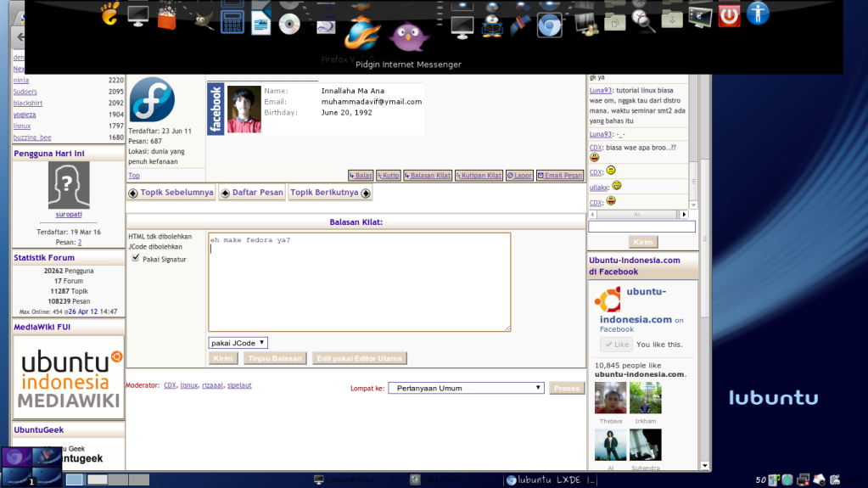Image resolution: width=868 pixels, height=488 pixels.
Task: Toggle the Pakai Signatur checkbox
Action: (135, 258)
